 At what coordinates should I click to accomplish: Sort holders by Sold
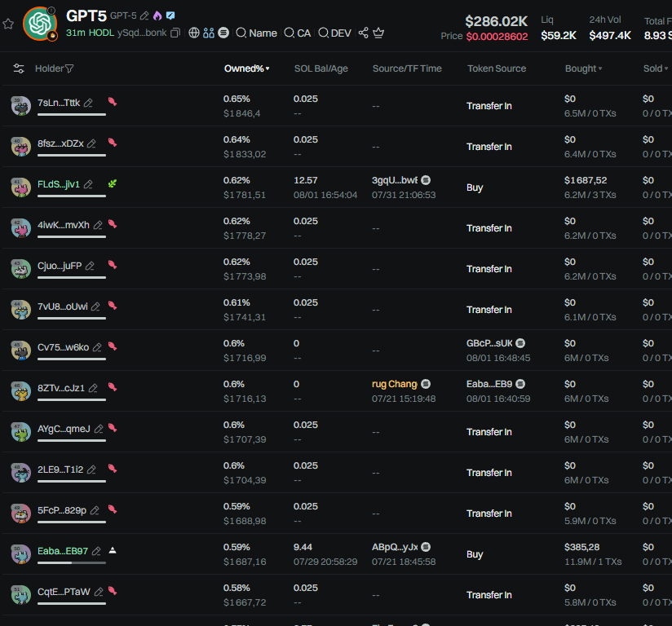point(656,68)
